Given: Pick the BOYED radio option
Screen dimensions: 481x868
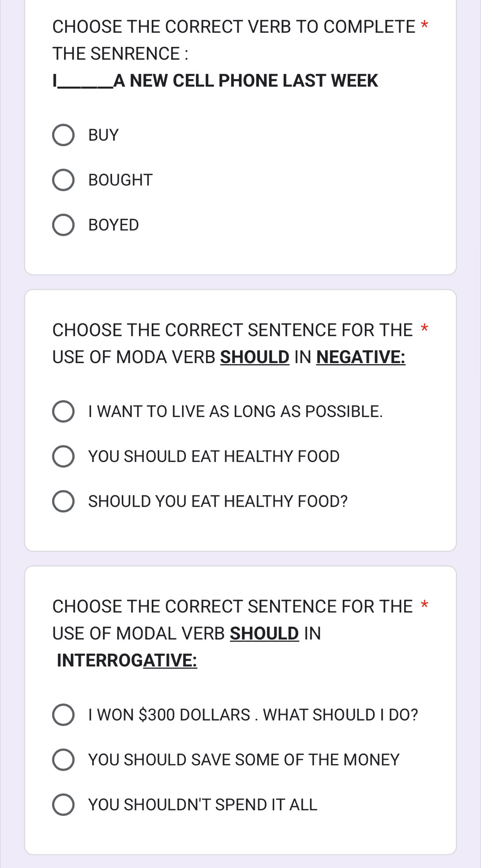Looking at the screenshot, I should [63, 225].
